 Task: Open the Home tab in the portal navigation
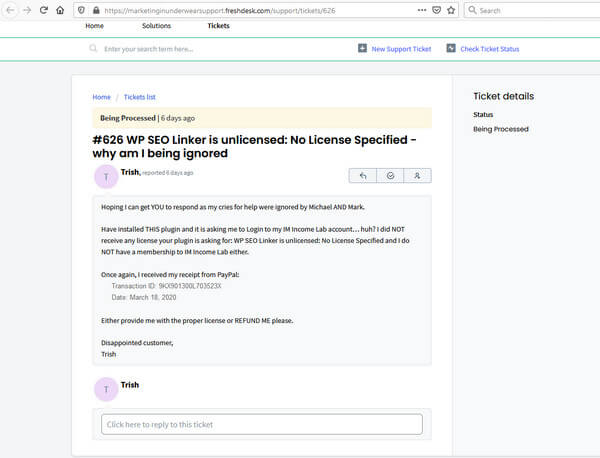pos(95,26)
